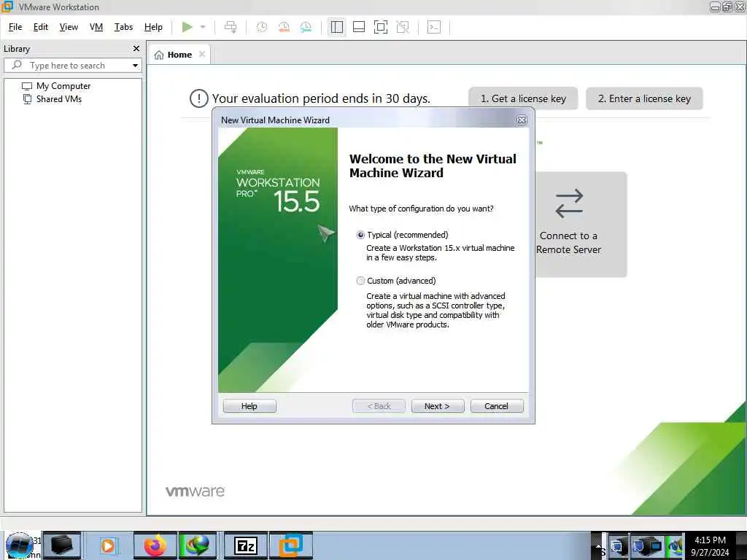Show hidden system tray icons arrow

pyautogui.click(x=598, y=545)
